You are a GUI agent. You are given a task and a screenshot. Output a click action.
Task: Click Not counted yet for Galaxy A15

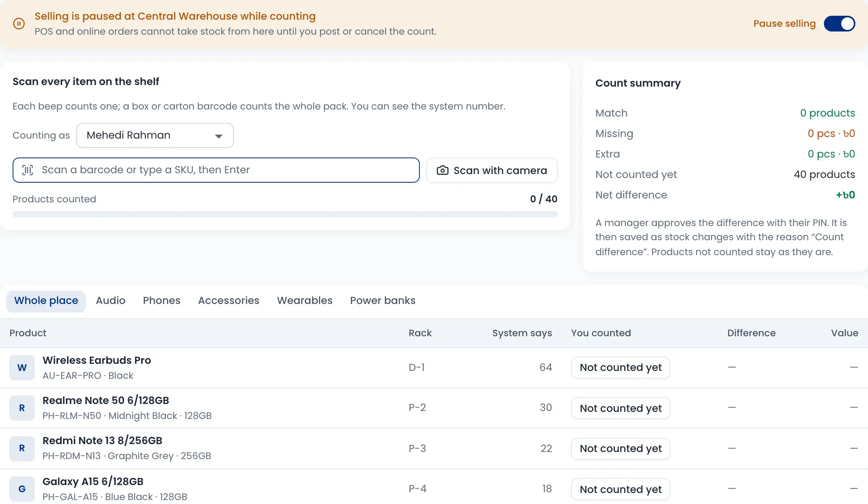click(x=621, y=489)
